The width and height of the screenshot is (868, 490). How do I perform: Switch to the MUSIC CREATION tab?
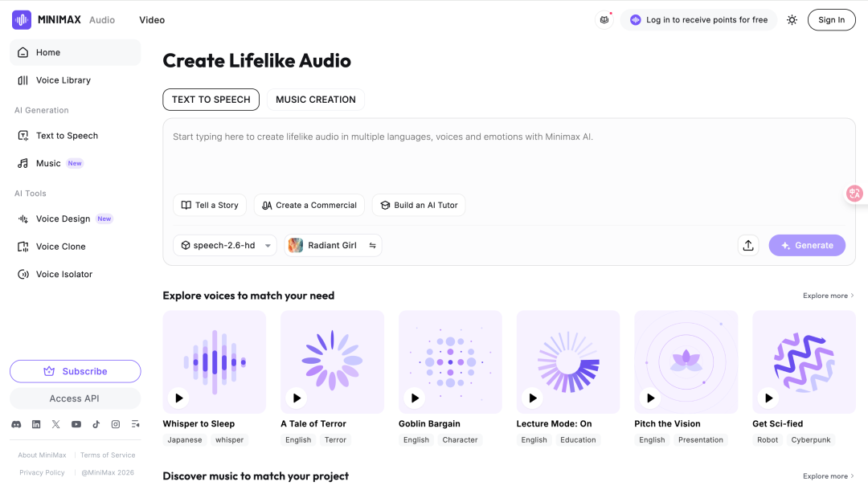(316, 100)
